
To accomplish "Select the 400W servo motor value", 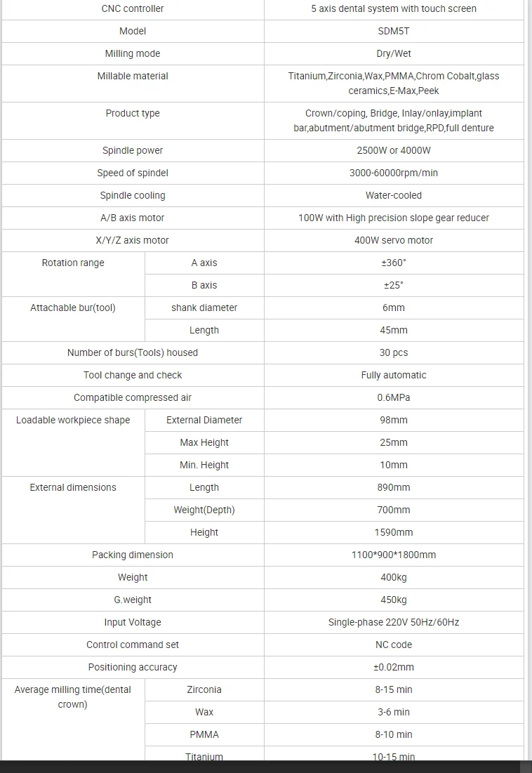I will pos(394,241).
